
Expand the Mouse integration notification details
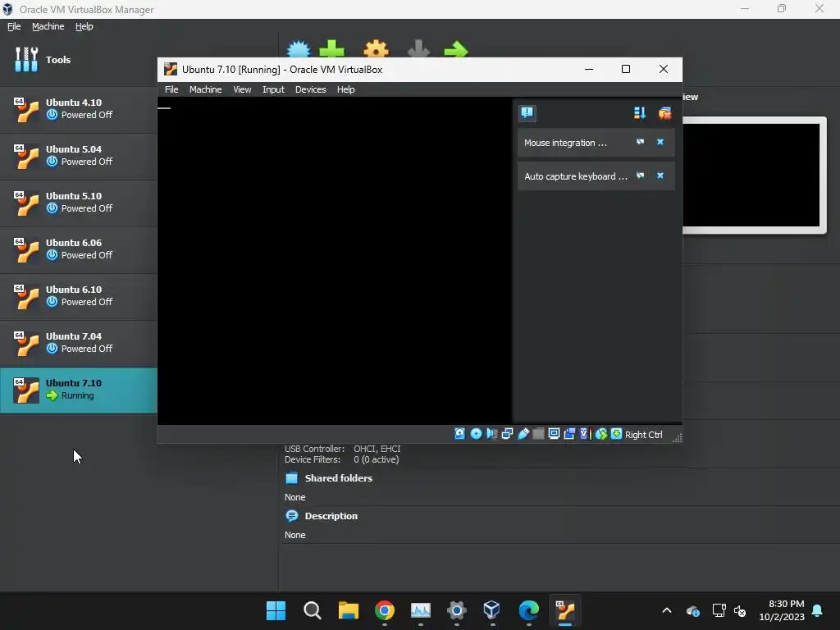(640, 142)
